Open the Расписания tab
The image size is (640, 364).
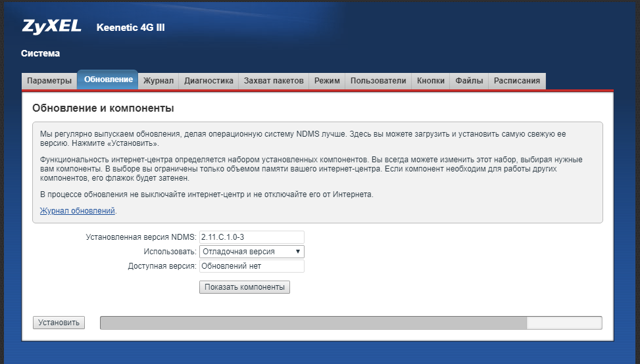[517, 81]
